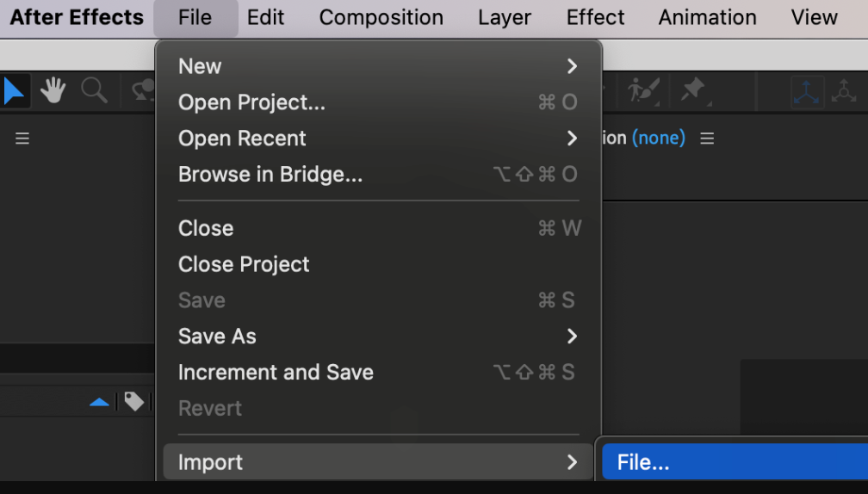This screenshot has width=868, height=494.
Task: Click the (none) composition name link
Action: pyautogui.click(x=658, y=139)
